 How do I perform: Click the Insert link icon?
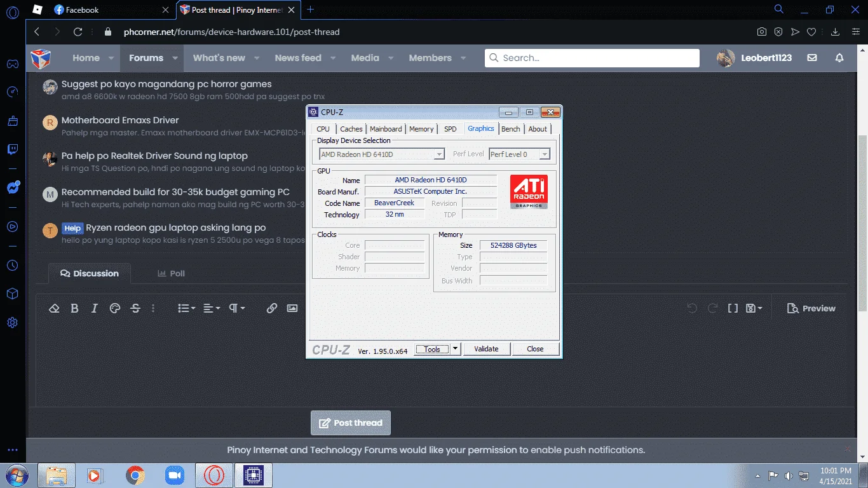pos(272,308)
